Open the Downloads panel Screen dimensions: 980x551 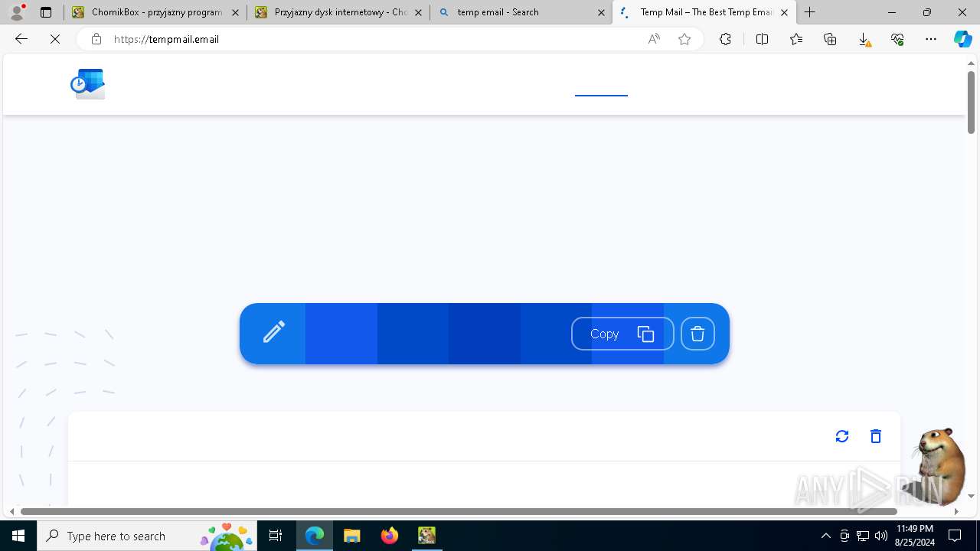[x=864, y=39]
